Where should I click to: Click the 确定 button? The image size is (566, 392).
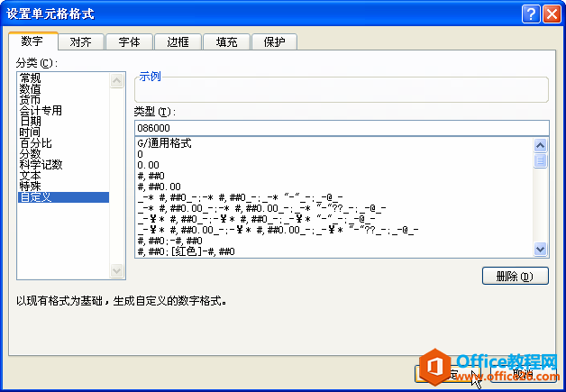[448, 374]
